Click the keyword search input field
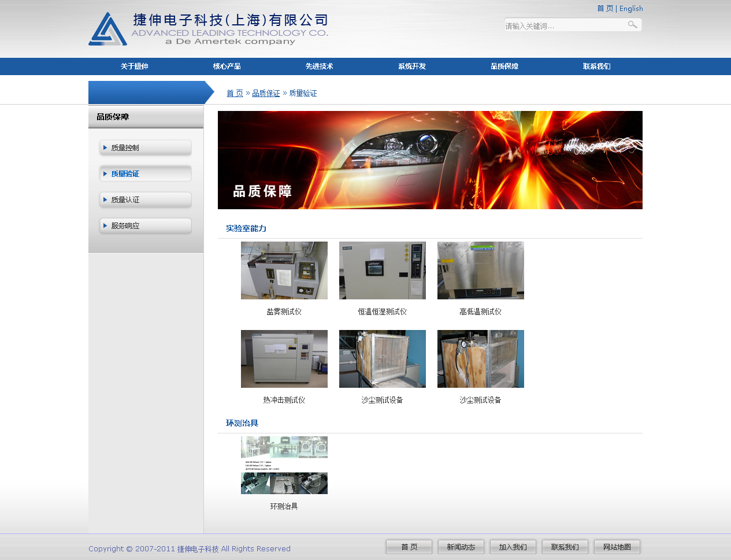This screenshot has width=731, height=560. (563, 25)
